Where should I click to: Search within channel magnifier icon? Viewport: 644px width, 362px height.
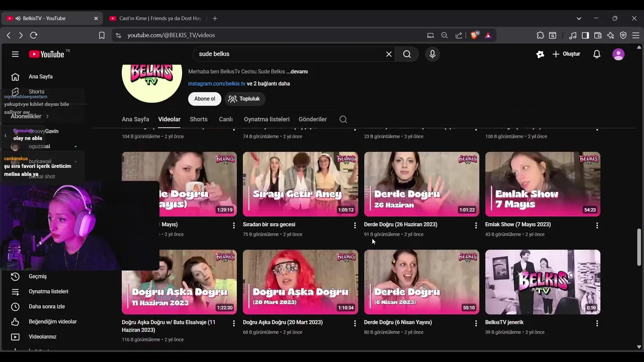[343, 119]
